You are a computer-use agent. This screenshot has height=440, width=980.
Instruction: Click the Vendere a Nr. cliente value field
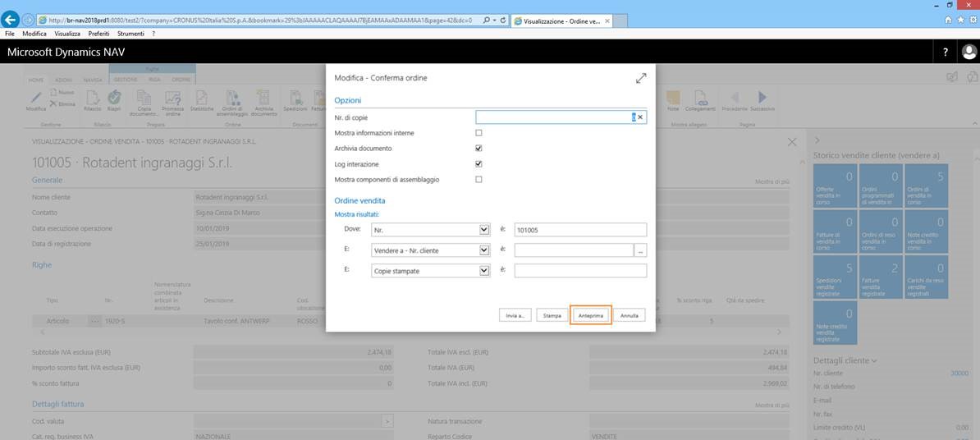[x=574, y=250]
